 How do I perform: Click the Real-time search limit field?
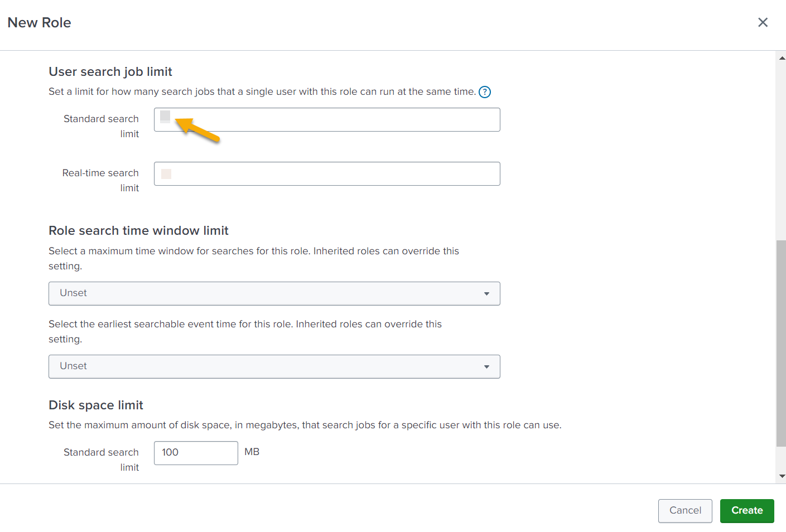[x=327, y=174]
